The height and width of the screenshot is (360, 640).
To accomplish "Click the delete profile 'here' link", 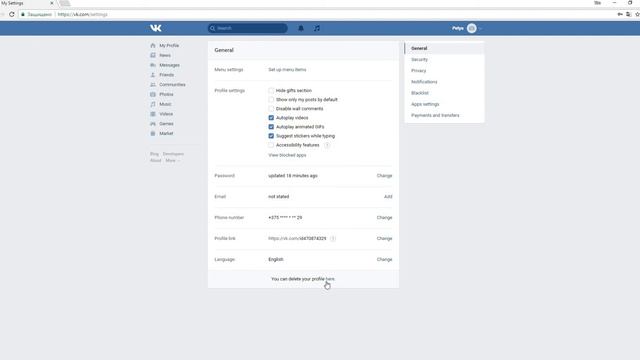I will click(330, 279).
